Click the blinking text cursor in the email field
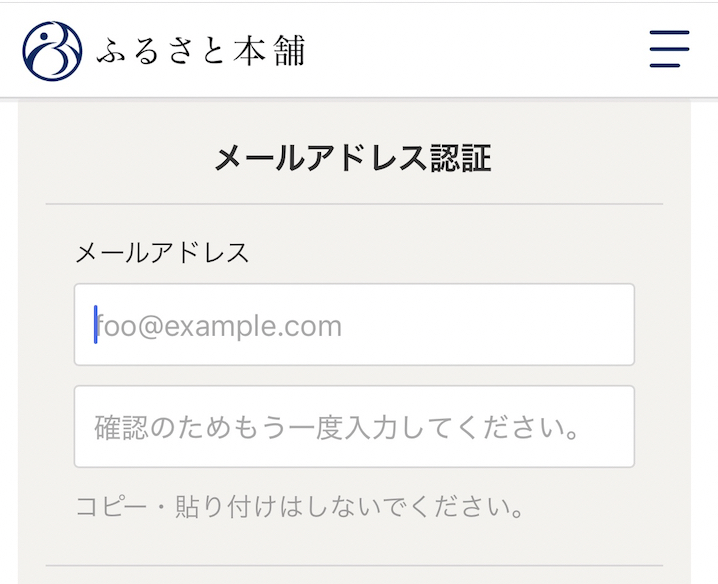 point(96,325)
